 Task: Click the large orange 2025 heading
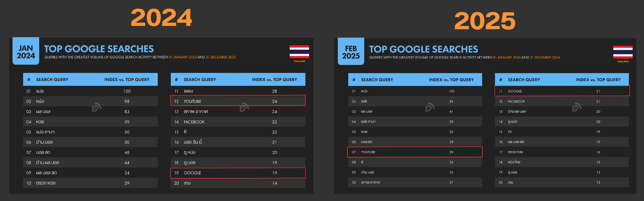485,21
